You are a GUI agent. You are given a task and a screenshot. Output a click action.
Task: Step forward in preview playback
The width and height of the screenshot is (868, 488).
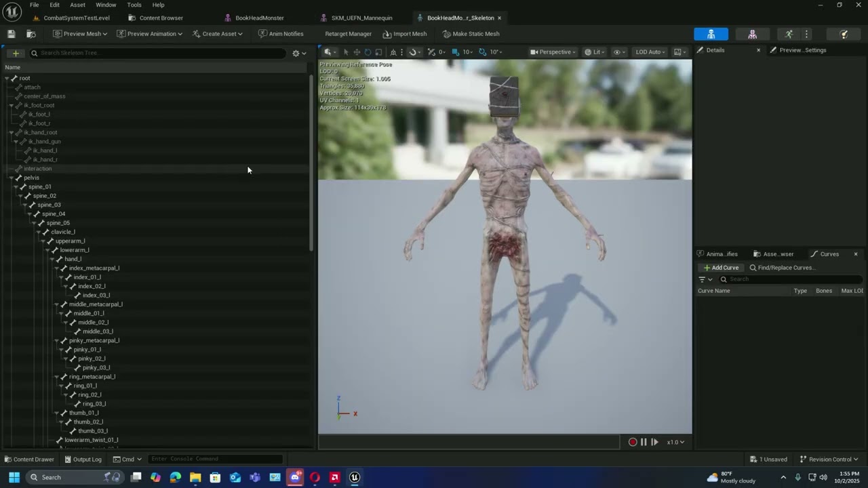(x=654, y=442)
